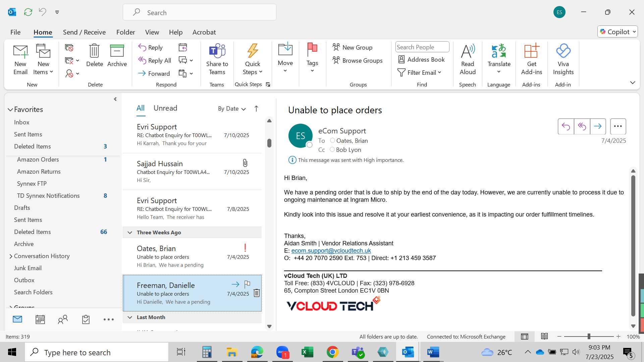The height and width of the screenshot is (362, 644).
Task: Expand Conversation History folder
Action: point(11,256)
